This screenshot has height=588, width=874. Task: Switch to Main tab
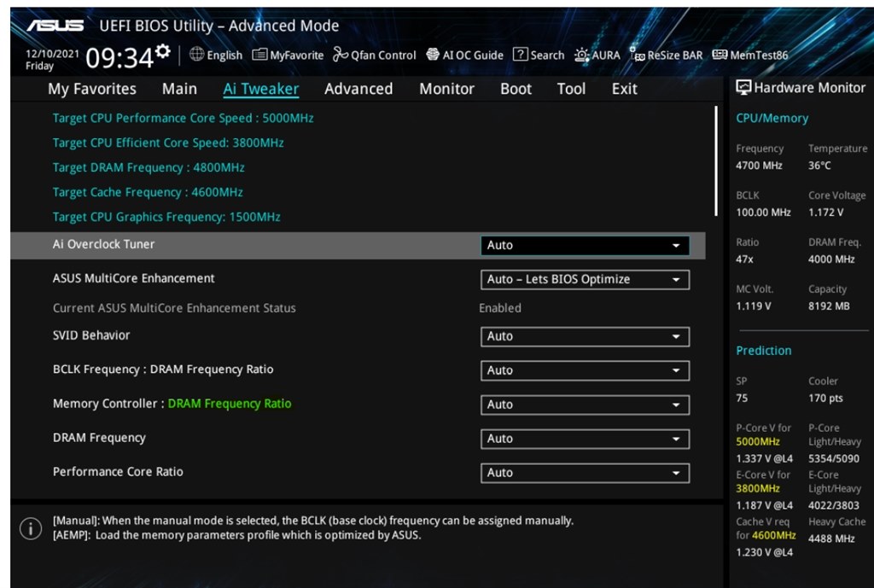179,89
